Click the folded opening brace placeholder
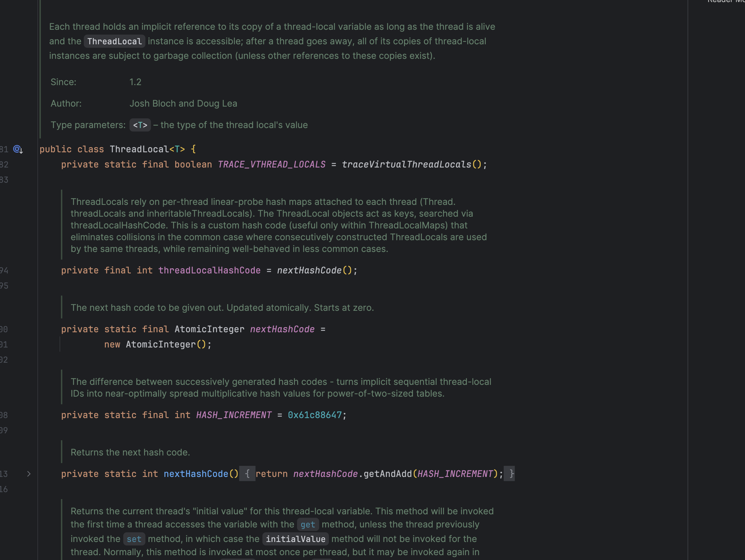The image size is (745, 560). point(247,474)
